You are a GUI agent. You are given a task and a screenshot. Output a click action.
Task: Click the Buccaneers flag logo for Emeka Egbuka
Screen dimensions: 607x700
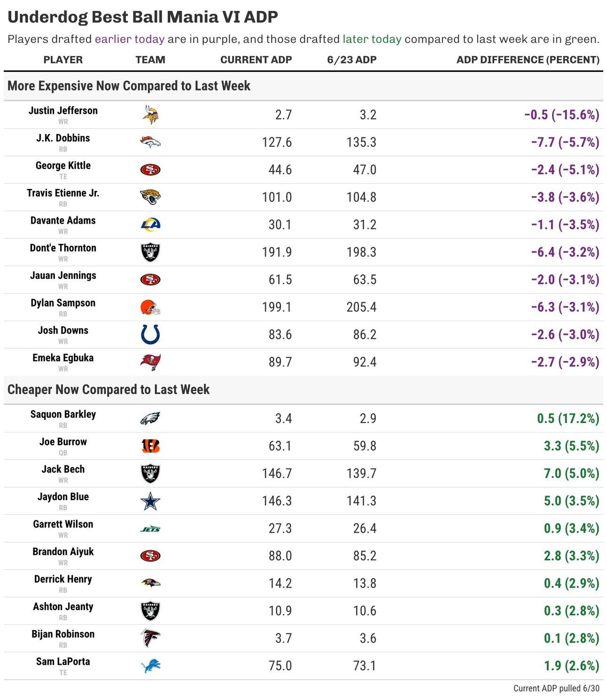click(150, 362)
